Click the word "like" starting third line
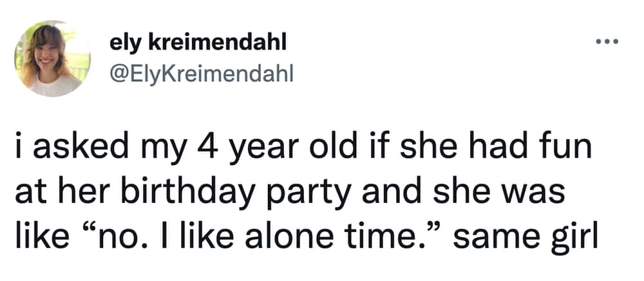 pyautogui.click(x=42, y=237)
